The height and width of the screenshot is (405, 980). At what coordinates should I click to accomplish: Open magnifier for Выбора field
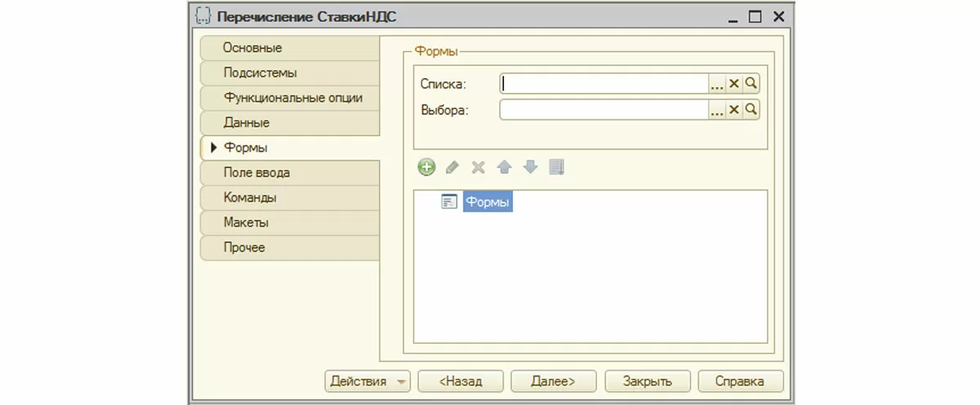751,109
